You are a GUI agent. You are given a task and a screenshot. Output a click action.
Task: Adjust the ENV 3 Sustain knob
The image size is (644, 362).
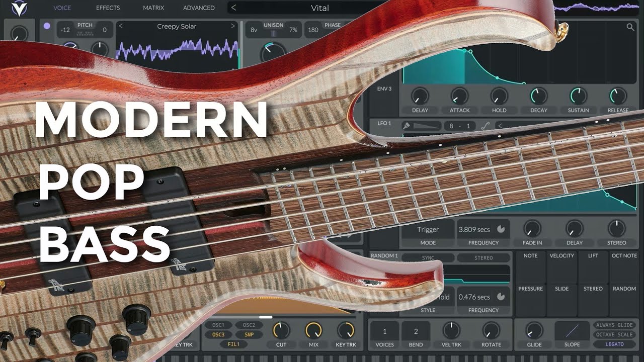[578, 96]
